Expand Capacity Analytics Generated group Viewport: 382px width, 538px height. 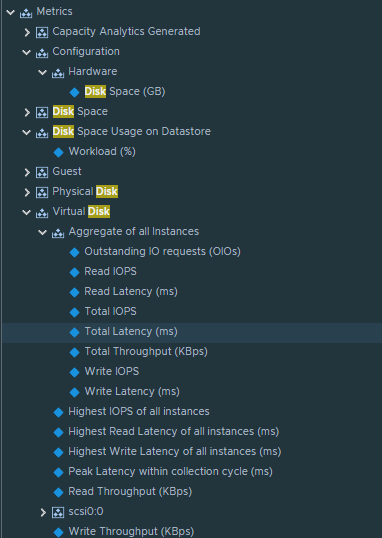(27, 33)
